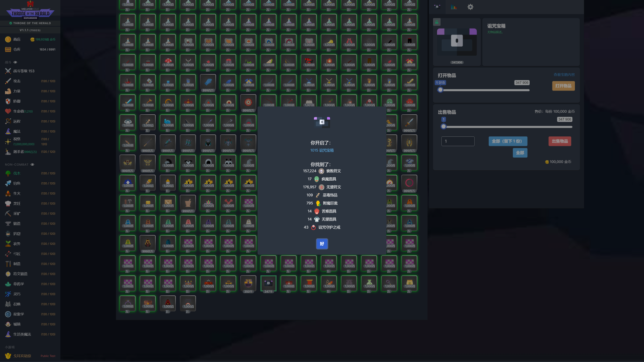Open the 草药学 herblore skill
The image size is (644, 362).
30,284
